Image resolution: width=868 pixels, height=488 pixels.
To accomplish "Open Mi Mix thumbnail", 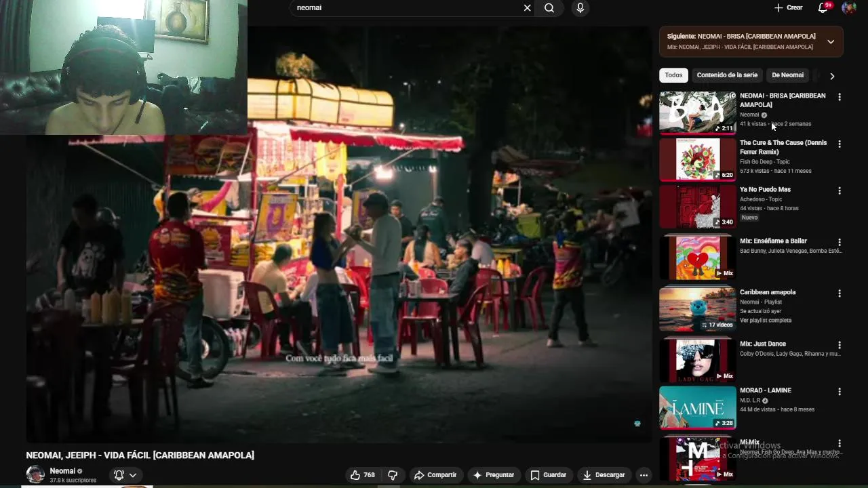I will tap(697, 459).
